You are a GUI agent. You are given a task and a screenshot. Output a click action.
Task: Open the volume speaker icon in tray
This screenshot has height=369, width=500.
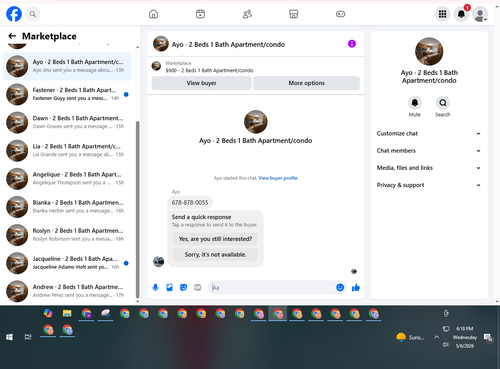[x=446, y=345]
